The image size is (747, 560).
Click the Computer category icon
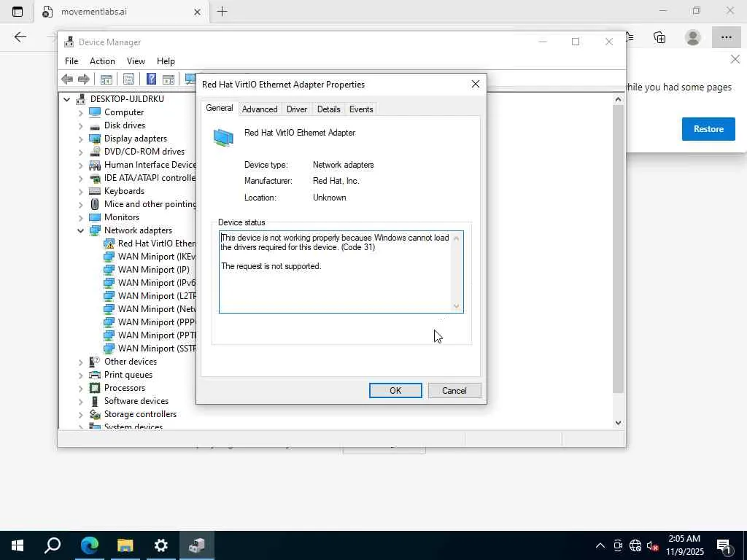(x=95, y=112)
